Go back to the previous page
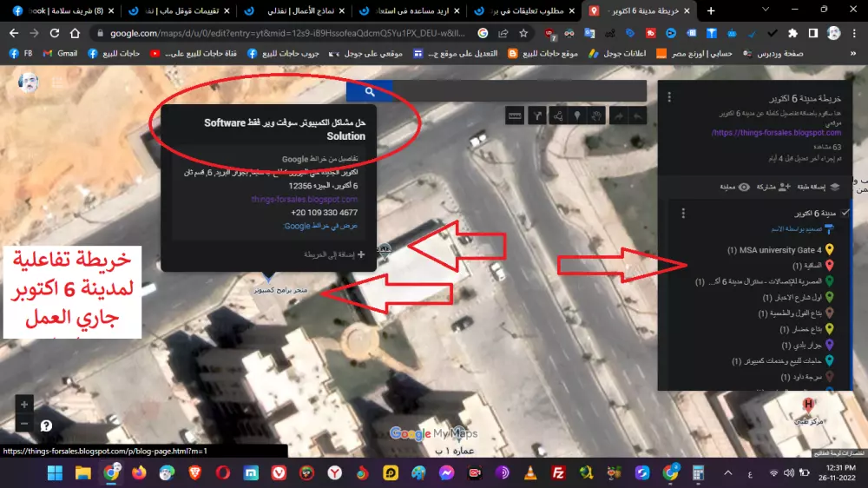The height and width of the screenshot is (488, 868). tap(15, 33)
